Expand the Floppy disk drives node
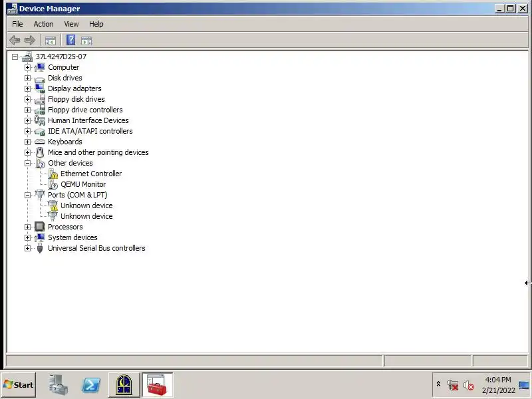The height and width of the screenshot is (399, 532). point(27,99)
